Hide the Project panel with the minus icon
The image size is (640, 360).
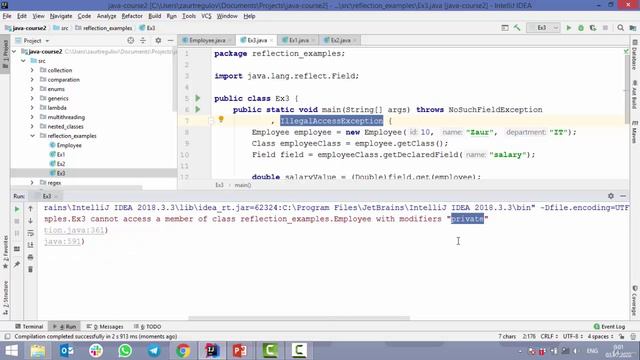(171, 40)
